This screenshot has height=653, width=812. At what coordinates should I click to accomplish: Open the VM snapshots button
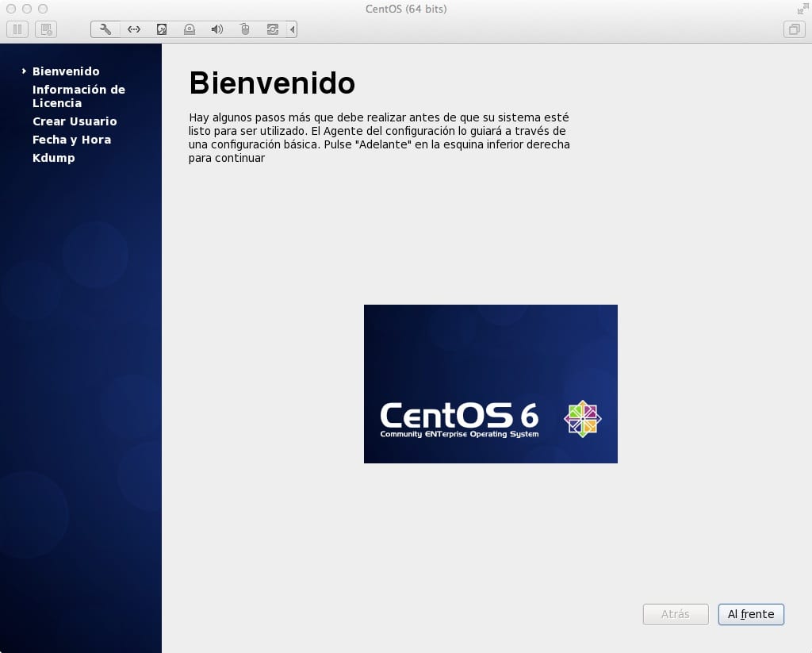[x=46, y=29]
